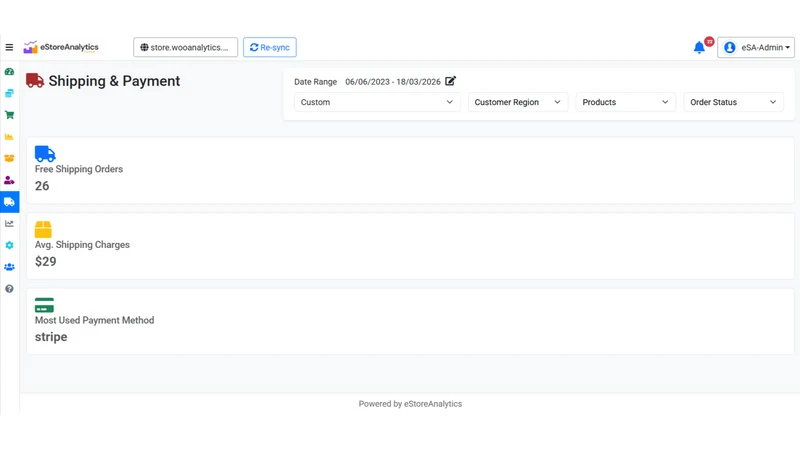Open the line chart sidebar icon
Screen dimensions: 800x450
9,223
